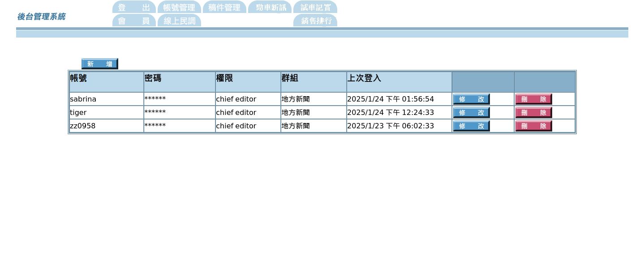Click 修改 for account sabrina
Screen dimensions: 644x280
point(472,99)
